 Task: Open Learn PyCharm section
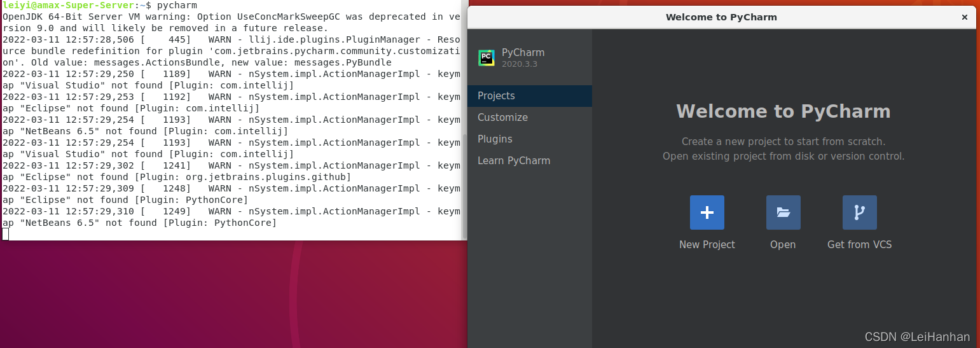click(530, 160)
